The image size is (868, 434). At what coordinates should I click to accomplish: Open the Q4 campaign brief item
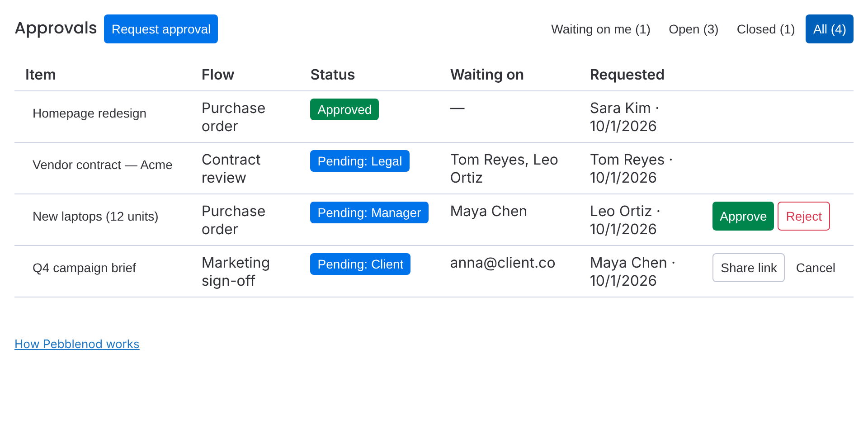(x=84, y=268)
